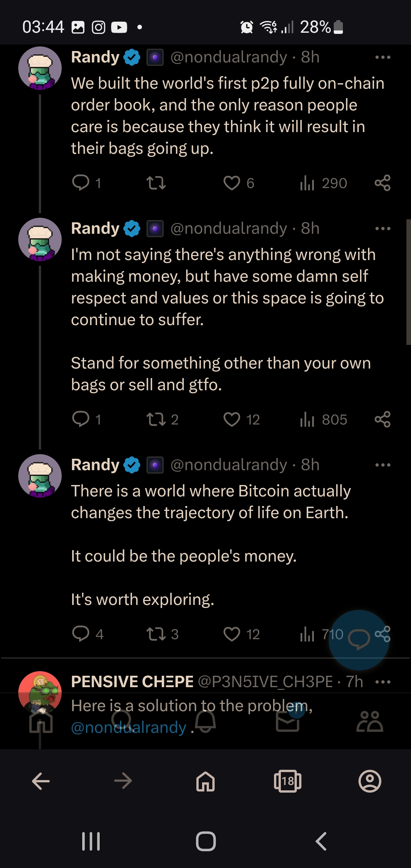The width and height of the screenshot is (411, 868).
Task: Like the first tweet about the on-chain order book
Action: (232, 183)
